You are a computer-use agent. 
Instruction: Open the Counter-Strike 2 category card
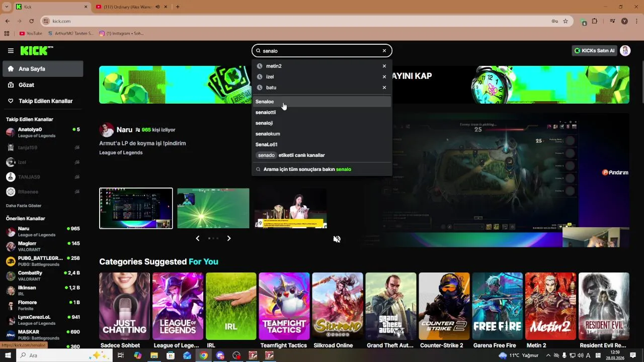[x=444, y=306]
